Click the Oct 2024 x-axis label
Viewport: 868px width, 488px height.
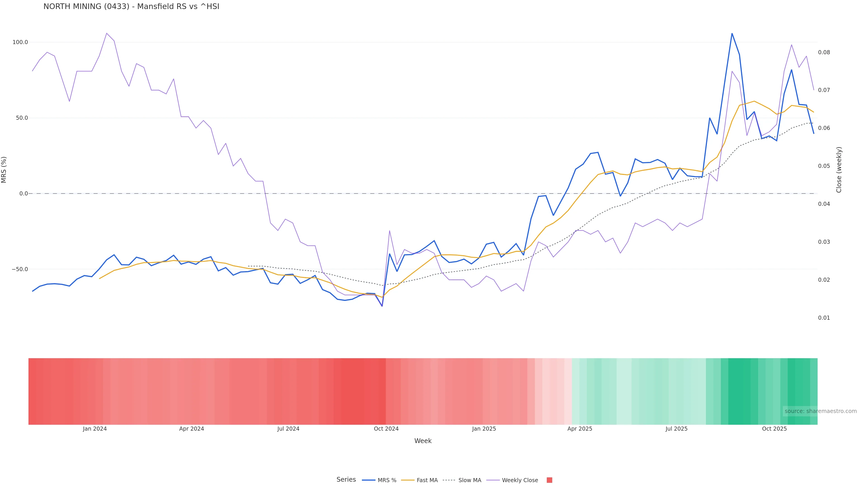coord(386,429)
